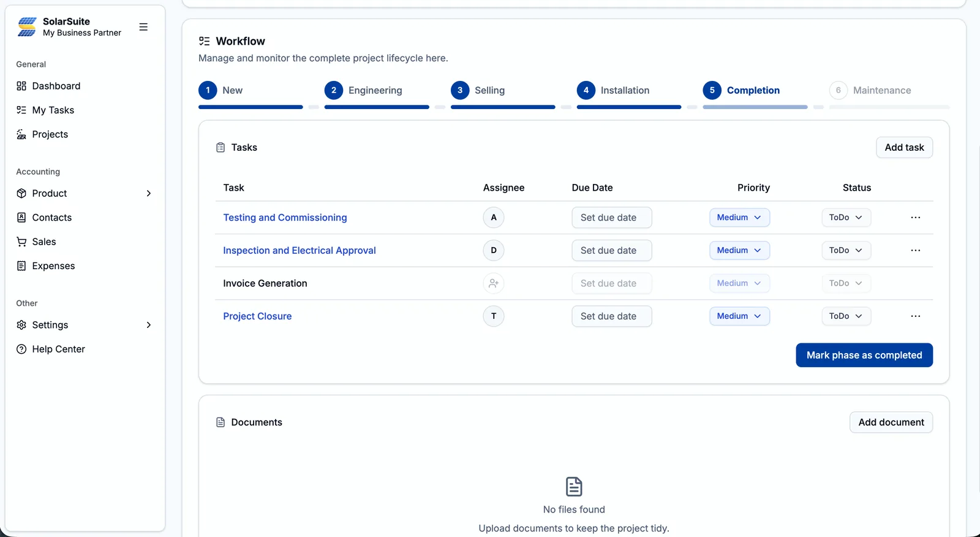Click the Expenses receipt icon
Viewport: 980px width, 537px height.
[x=21, y=266]
